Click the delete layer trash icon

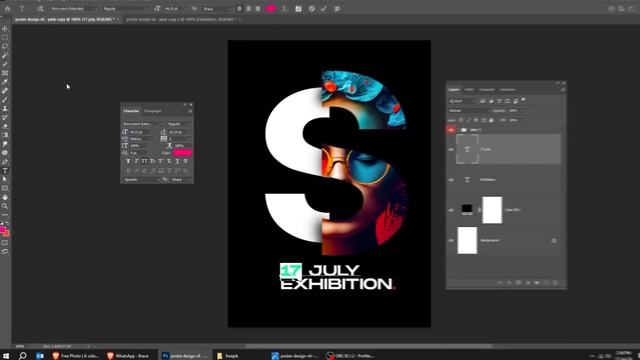tap(555, 282)
